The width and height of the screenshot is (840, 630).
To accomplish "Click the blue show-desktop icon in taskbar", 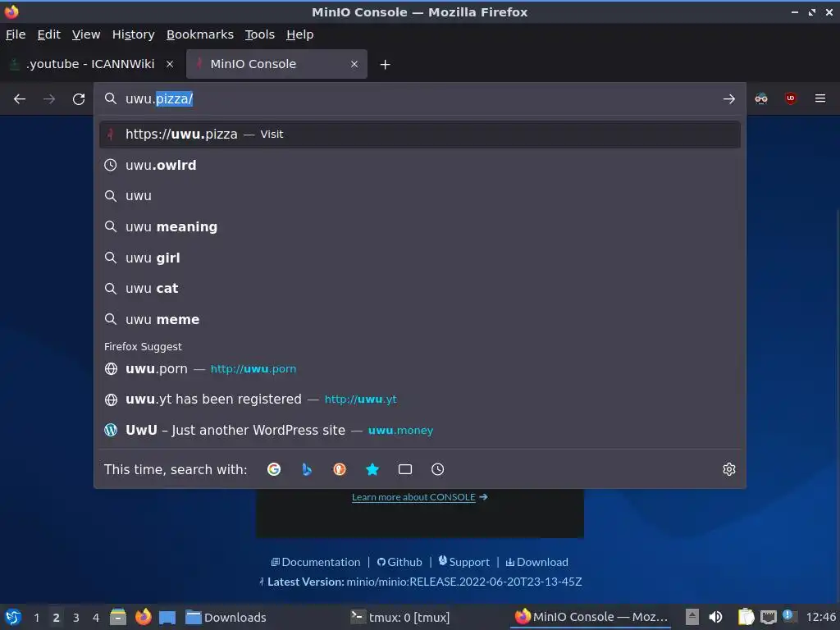I will (x=167, y=618).
